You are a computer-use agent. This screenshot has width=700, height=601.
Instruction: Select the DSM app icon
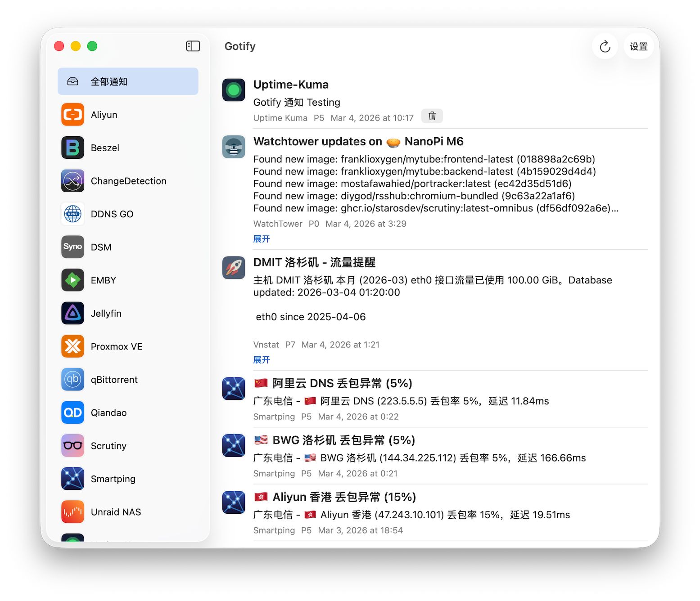72,247
